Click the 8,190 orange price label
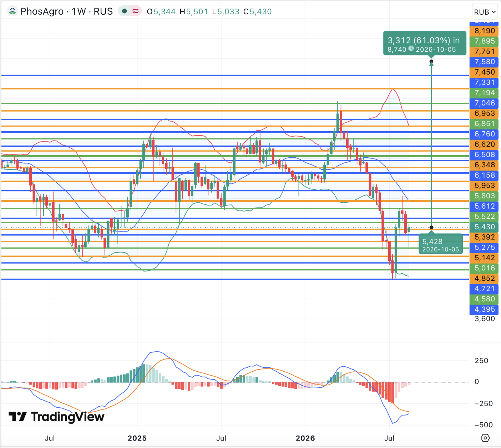501x448 pixels. (484, 31)
